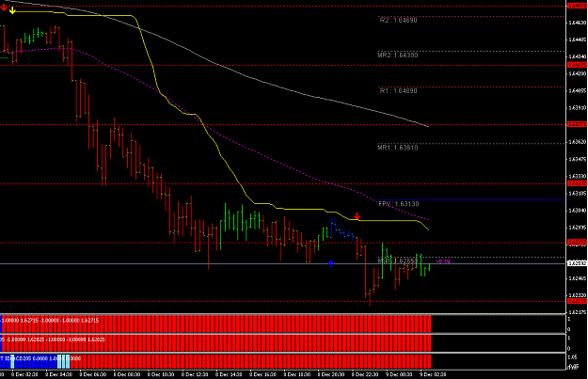
Task: Click the 1.64200 price scale value
Action: (x=577, y=73)
